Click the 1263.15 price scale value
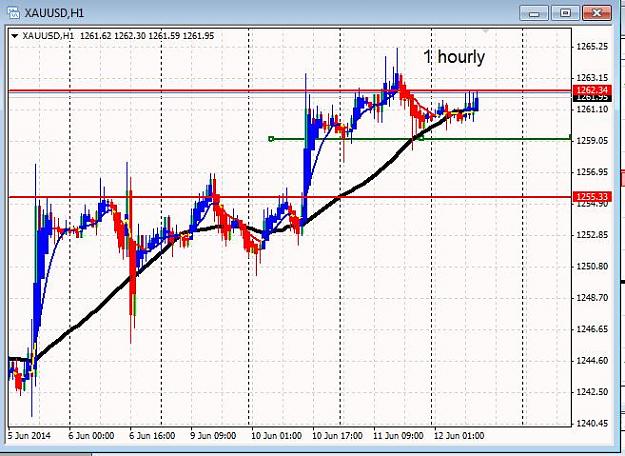Viewport: 625px width, 456px height. point(592,78)
